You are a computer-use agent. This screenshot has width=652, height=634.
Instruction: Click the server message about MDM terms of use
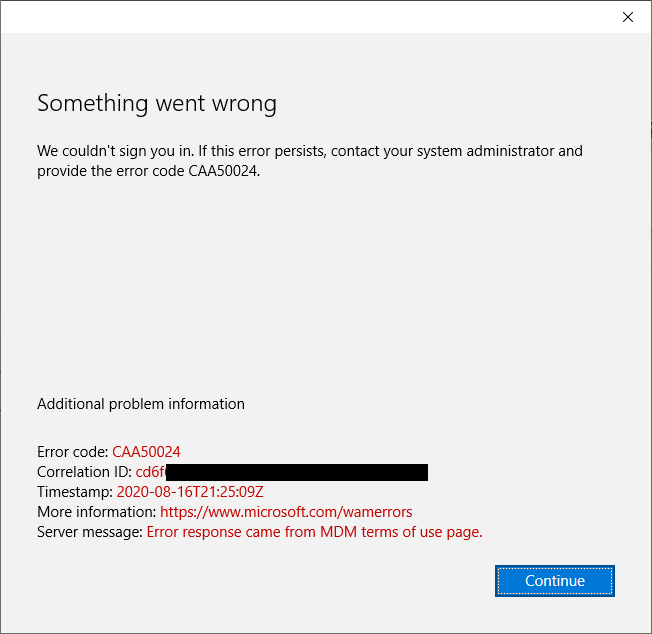tap(314, 532)
